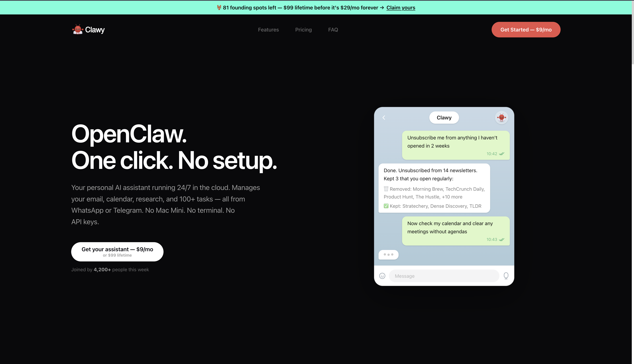The image size is (634, 364).
Task: Click the or $99 lifetime option under CTA
Action: (x=117, y=255)
